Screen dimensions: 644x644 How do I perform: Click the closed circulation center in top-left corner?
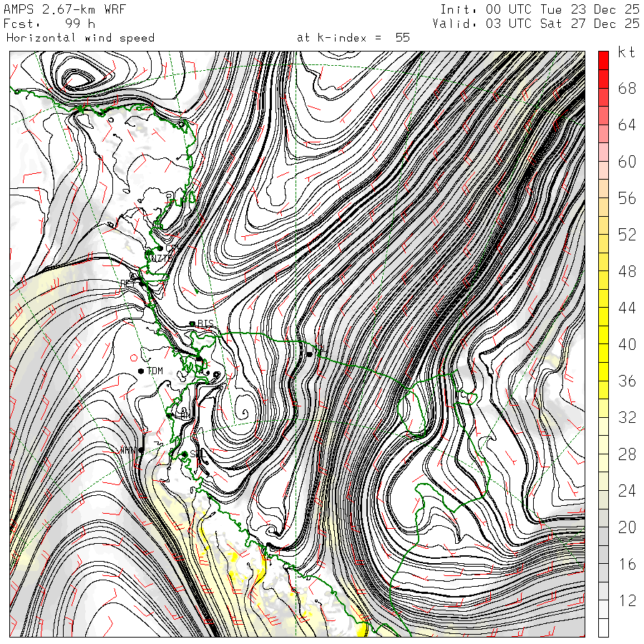[x=75, y=79]
